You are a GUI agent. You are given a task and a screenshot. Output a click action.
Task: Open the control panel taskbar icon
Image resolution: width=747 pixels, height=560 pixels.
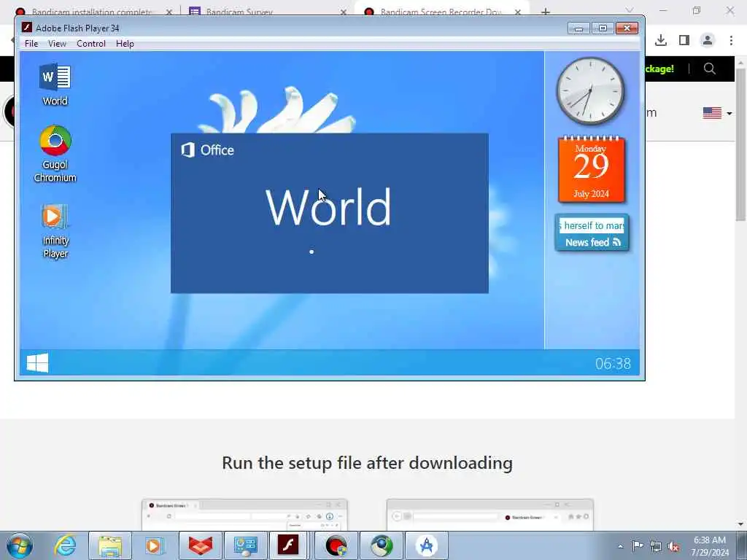(x=246, y=545)
